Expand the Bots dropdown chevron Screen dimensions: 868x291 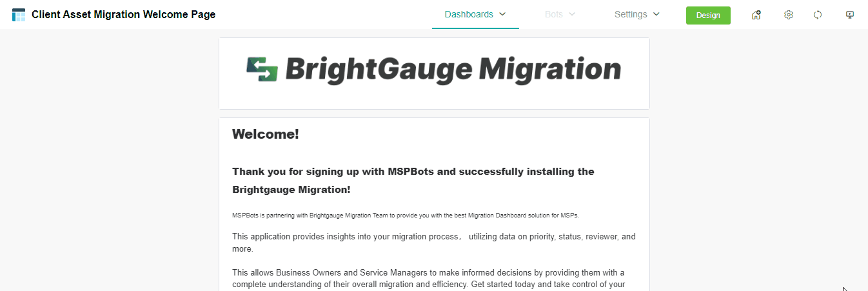572,14
